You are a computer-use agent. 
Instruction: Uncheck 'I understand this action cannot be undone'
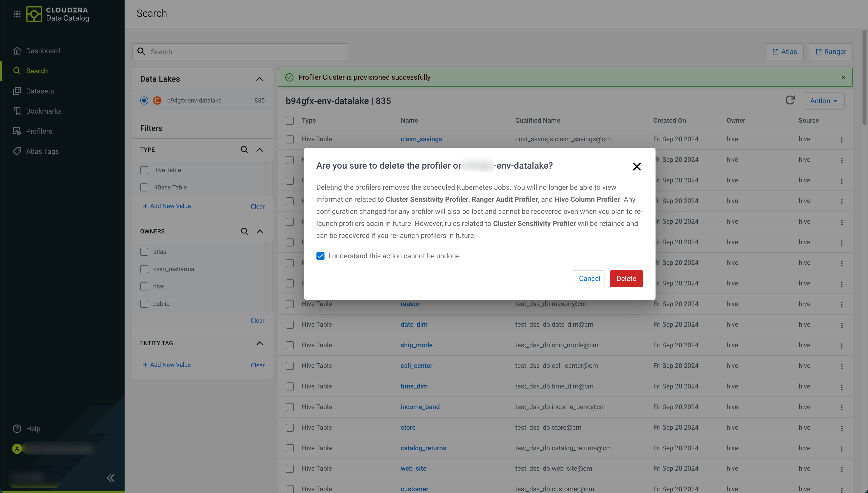(x=320, y=256)
